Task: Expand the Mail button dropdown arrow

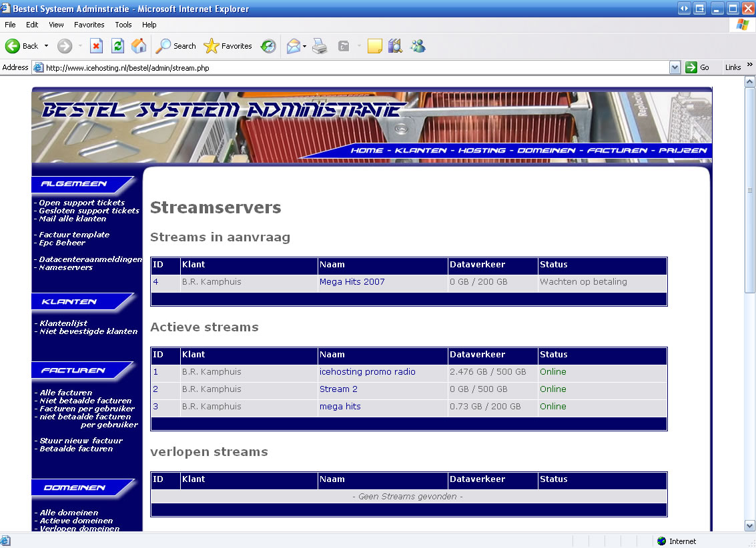Action: pos(305,46)
